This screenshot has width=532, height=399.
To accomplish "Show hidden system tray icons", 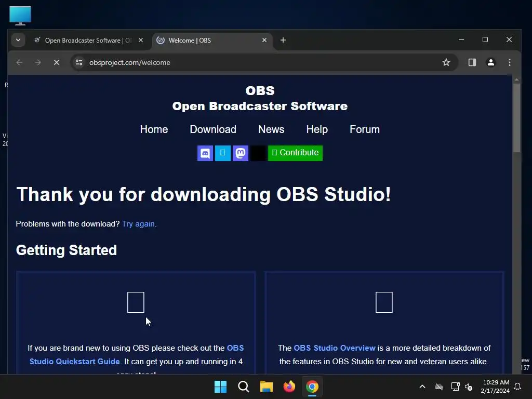I will click(x=422, y=387).
